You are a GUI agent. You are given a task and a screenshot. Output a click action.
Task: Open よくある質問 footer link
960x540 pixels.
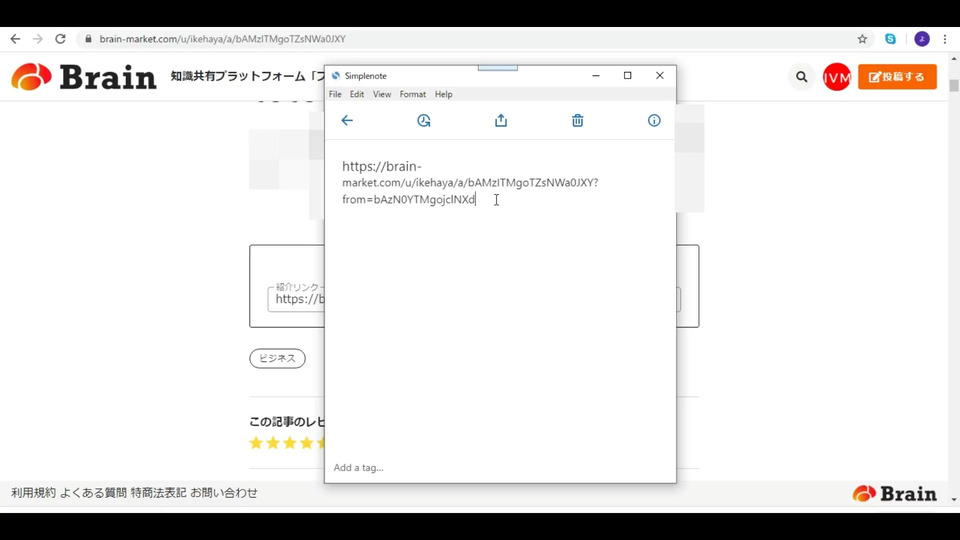[x=93, y=493]
